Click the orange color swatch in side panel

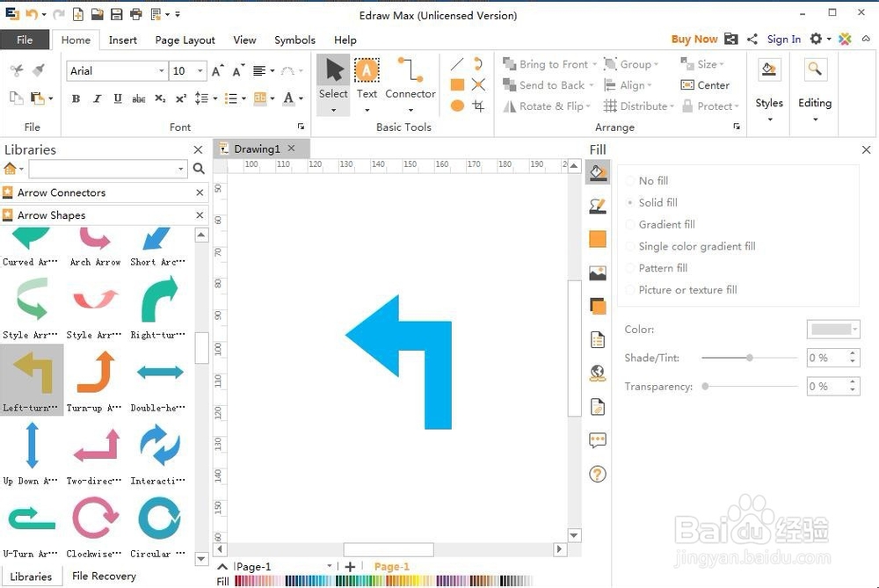coord(598,239)
